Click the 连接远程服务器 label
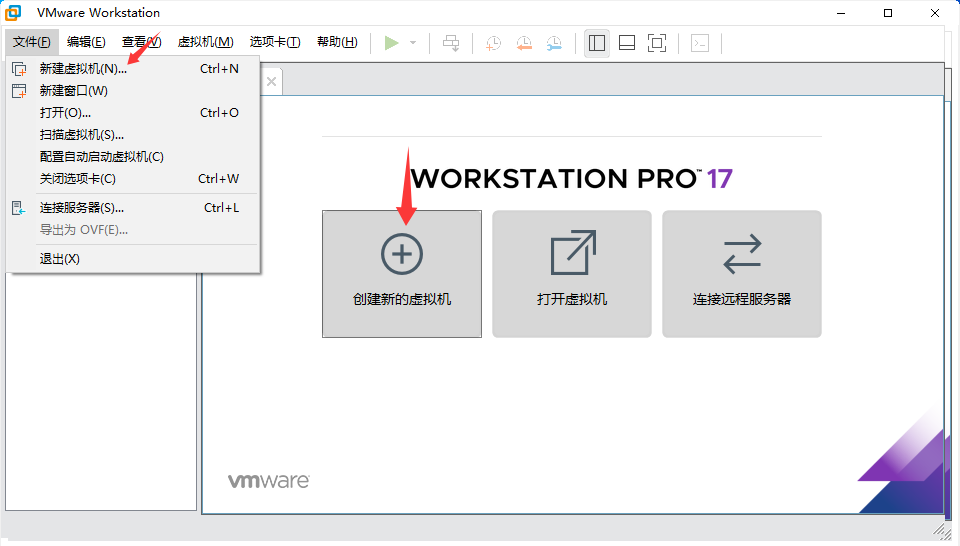This screenshot has height=546, width=960. tap(742, 299)
